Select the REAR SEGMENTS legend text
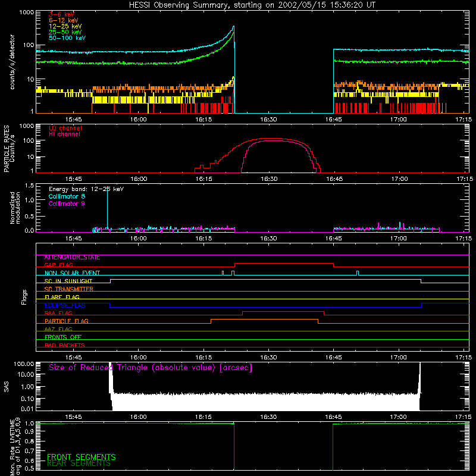The image size is (476, 476). click(79, 464)
